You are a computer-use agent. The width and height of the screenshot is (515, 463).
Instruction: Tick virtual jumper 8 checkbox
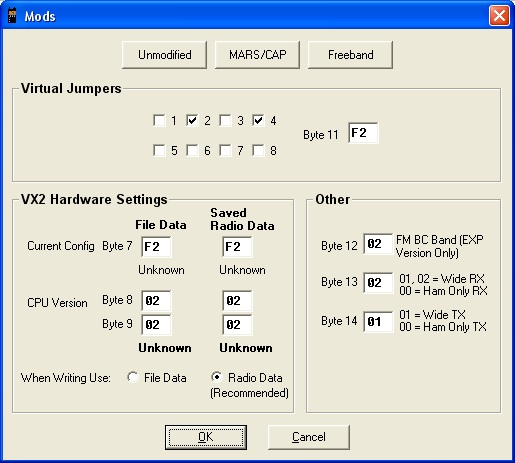(x=259, y=150)
